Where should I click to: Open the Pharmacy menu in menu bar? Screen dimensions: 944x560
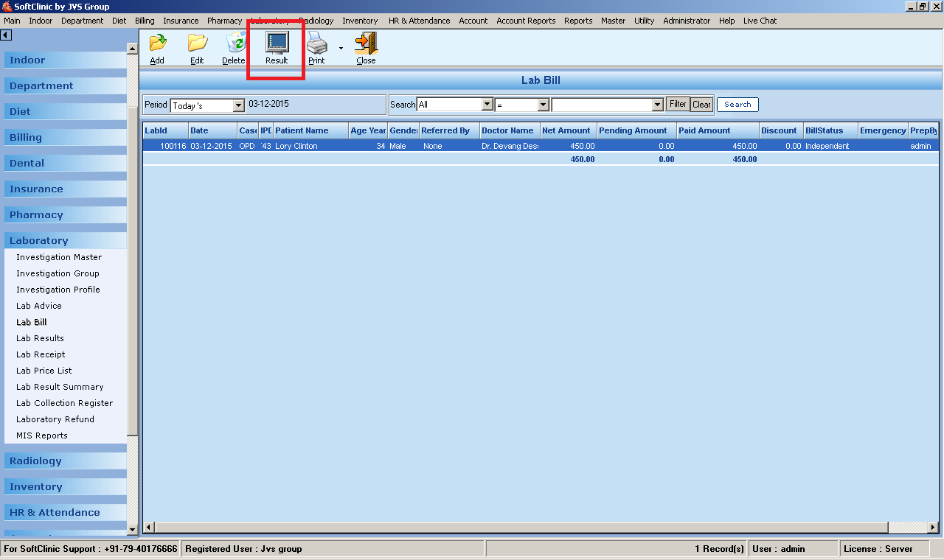[x=224, y=21]
